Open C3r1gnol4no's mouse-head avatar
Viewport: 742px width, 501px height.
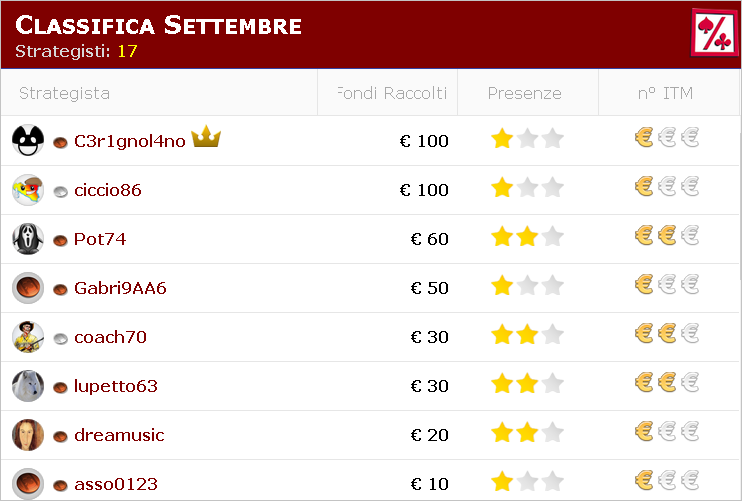point(28,141)
